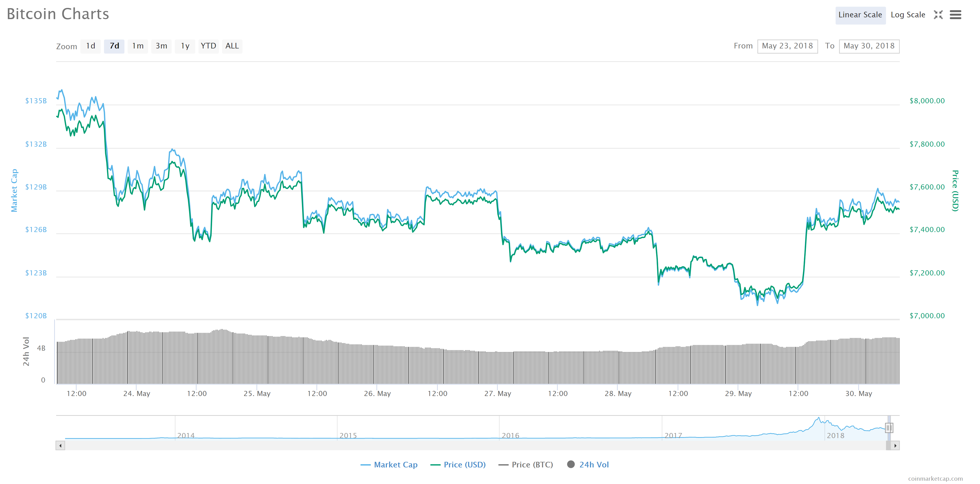Edit the From date field
Screen dimensions: 980x484
[787, 46]
